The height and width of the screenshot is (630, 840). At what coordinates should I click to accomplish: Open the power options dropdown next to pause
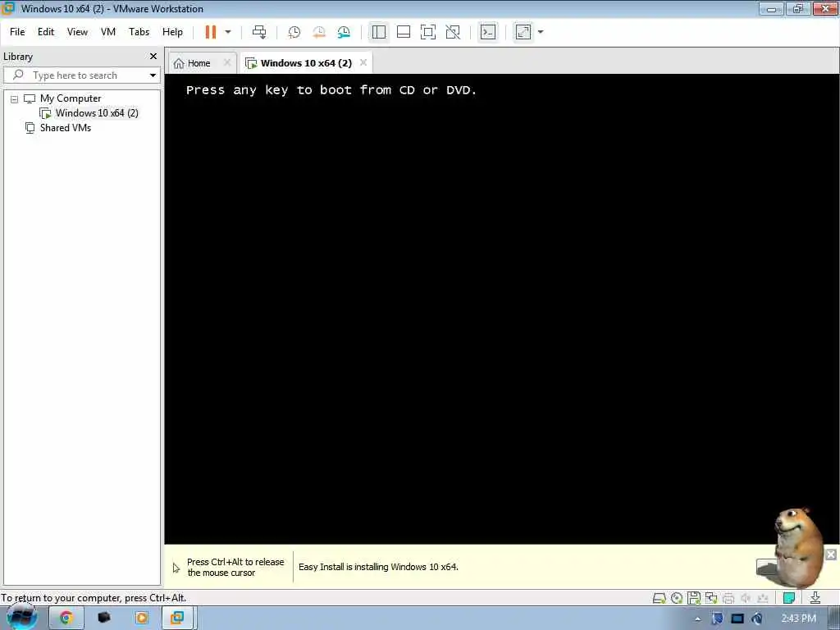(x=228, y=32)
